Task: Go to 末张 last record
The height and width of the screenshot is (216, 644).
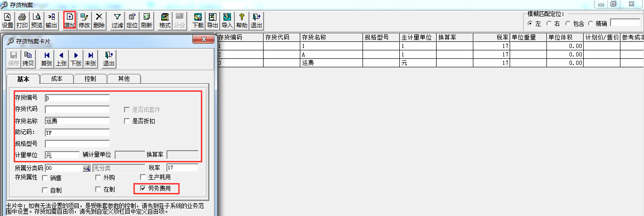Action: click(91, 58)
